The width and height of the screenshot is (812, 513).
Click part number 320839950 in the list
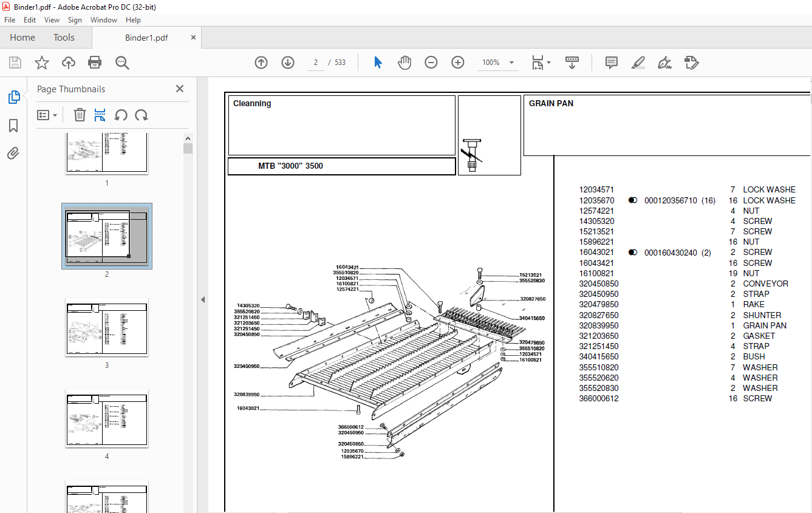tap(599, 325)
